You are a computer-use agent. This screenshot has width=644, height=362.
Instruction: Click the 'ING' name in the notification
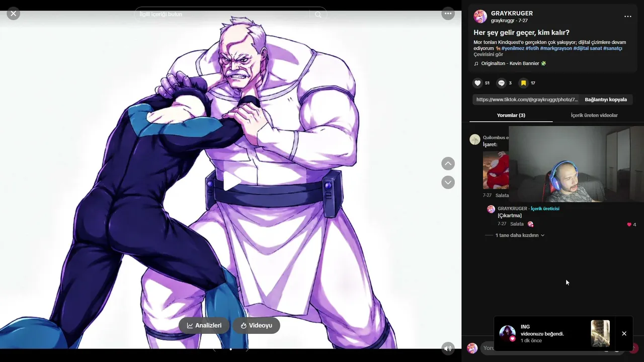tap(525, 327)
